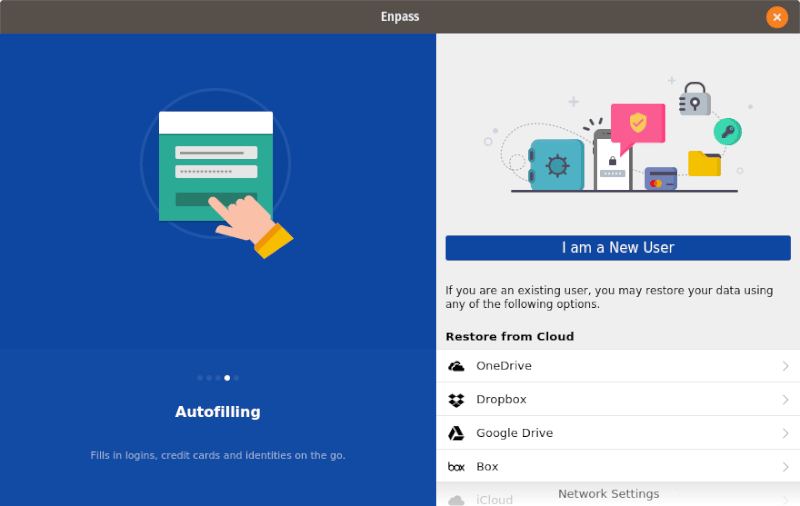The width and height of the screenshot is (800, 506).
Task: Select the first carousel page dot
Action: pyautogui.click(x=200, y=378)
